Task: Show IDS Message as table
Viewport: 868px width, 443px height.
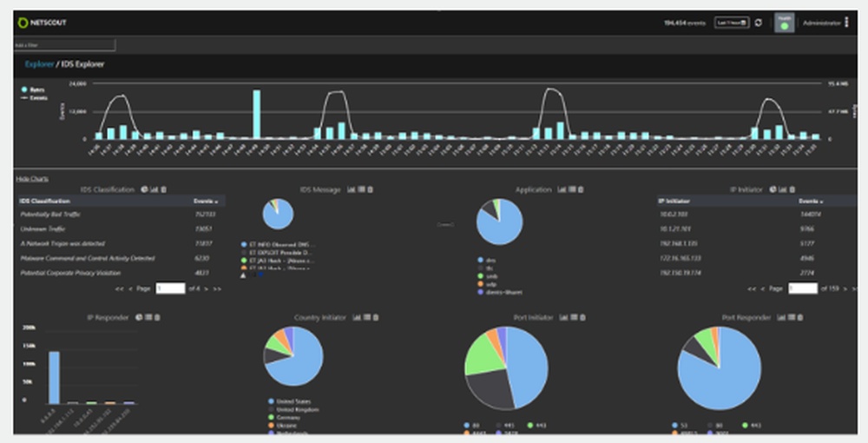Action: pos(361,189)
